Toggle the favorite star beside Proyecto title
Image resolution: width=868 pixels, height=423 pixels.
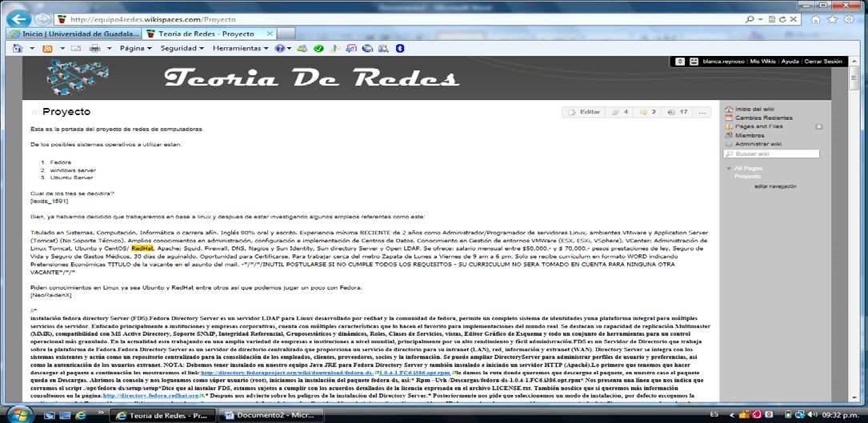pos(35,112)
